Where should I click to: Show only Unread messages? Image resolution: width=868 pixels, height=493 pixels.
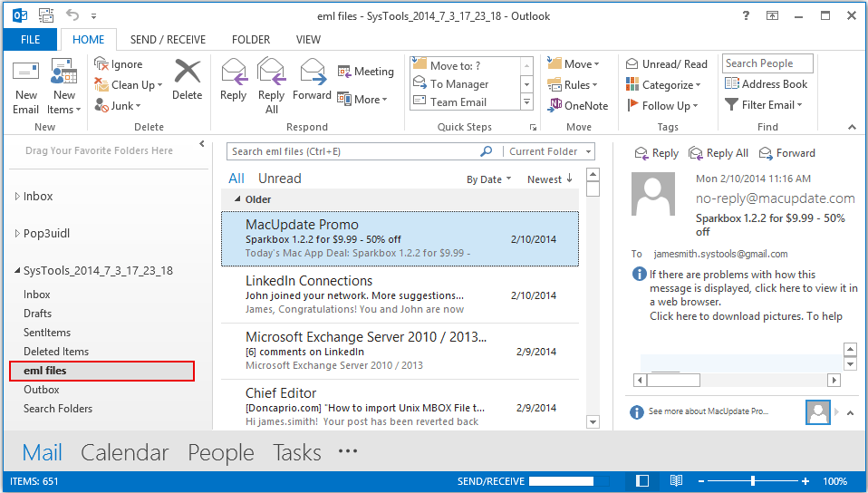pyautogui.click(x=280, y=179)
